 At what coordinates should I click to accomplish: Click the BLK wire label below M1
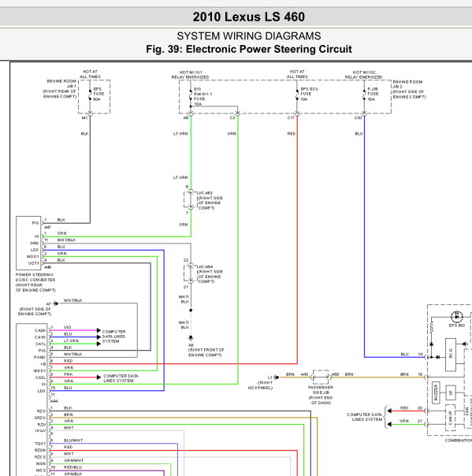tap(84, 133)
